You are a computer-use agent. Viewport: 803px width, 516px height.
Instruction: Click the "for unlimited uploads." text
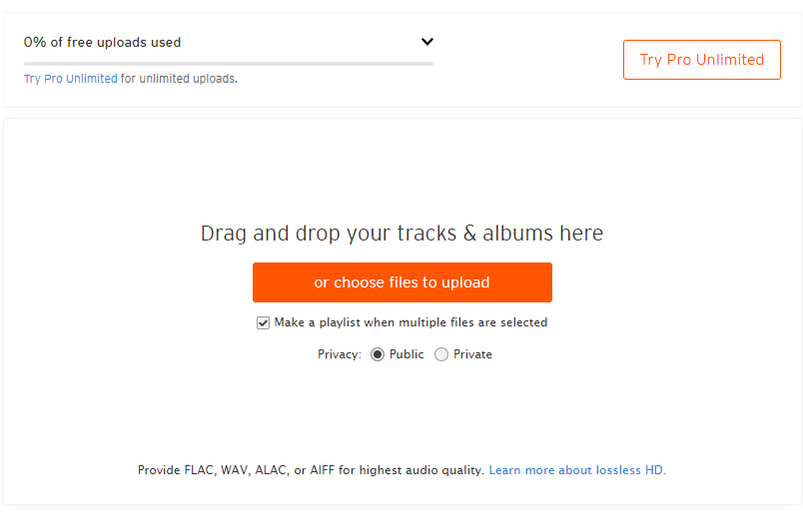[x=179, y=78]
